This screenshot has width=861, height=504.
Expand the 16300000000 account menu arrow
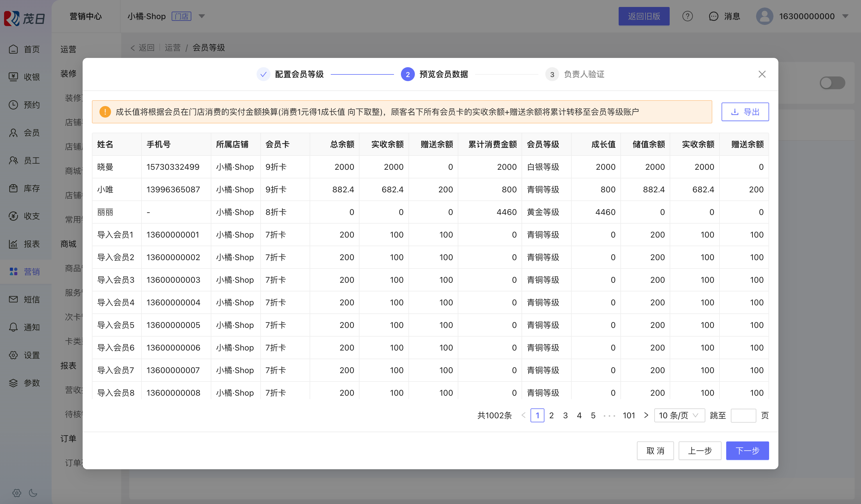point(845,16)
